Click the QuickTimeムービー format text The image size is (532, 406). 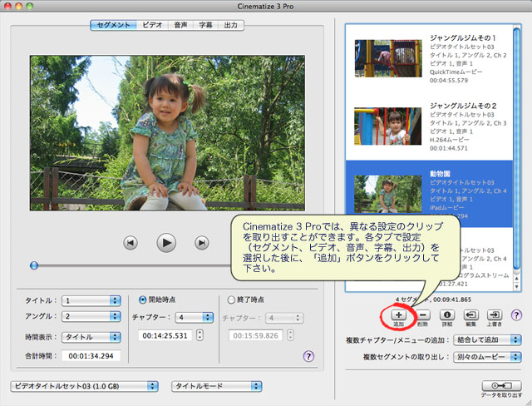click(456, 72)
